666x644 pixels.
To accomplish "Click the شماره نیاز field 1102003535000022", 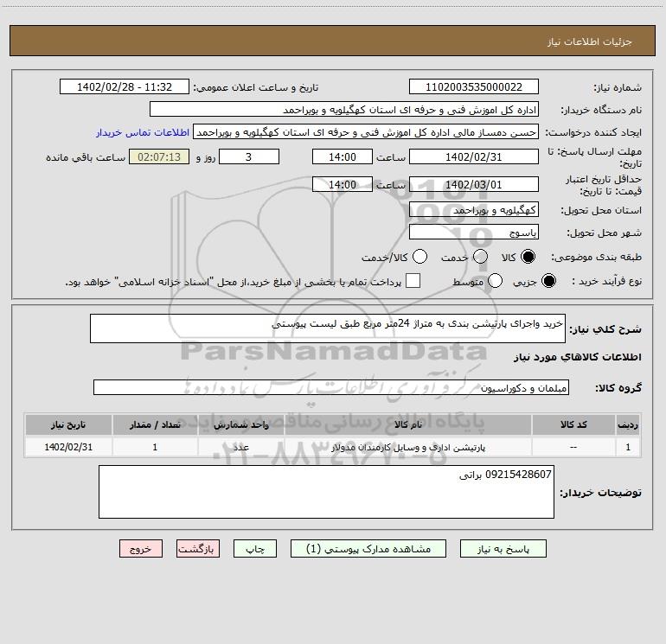I will (474, 86).
